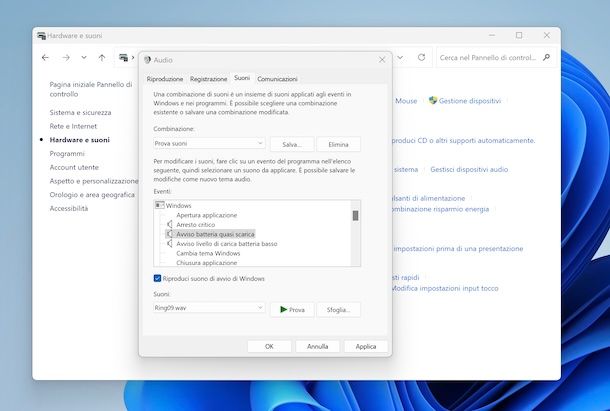610x411 pixels.
Task: Click the Sfoglia... button
Action: click(x=338, y=310)
